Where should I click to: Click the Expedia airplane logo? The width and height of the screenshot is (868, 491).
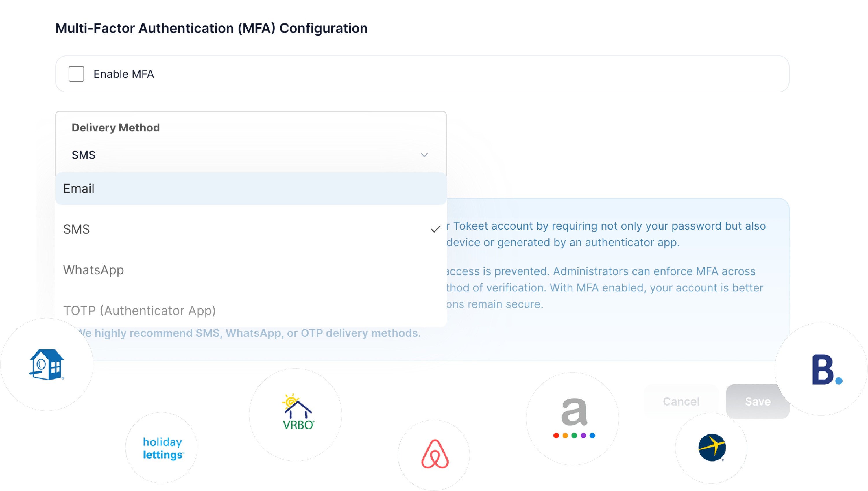click(x=712, y=447)
